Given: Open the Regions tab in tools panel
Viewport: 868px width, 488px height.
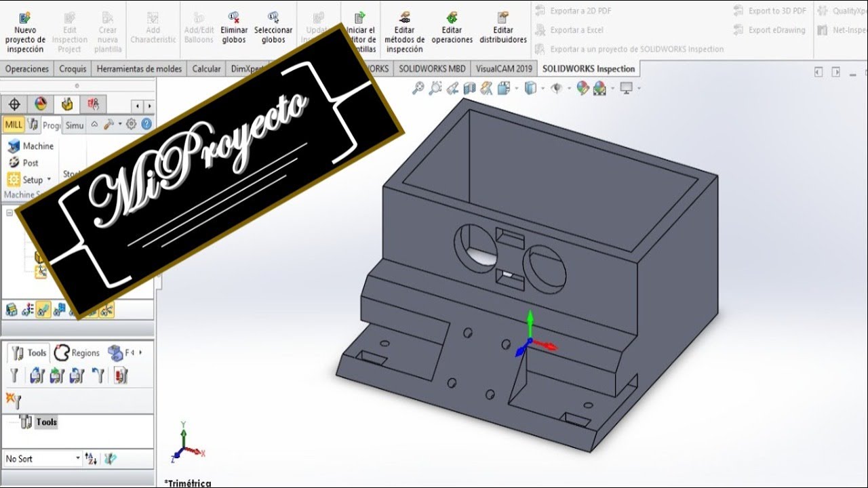Looking at the screenshot, I should tap(77, 353).
